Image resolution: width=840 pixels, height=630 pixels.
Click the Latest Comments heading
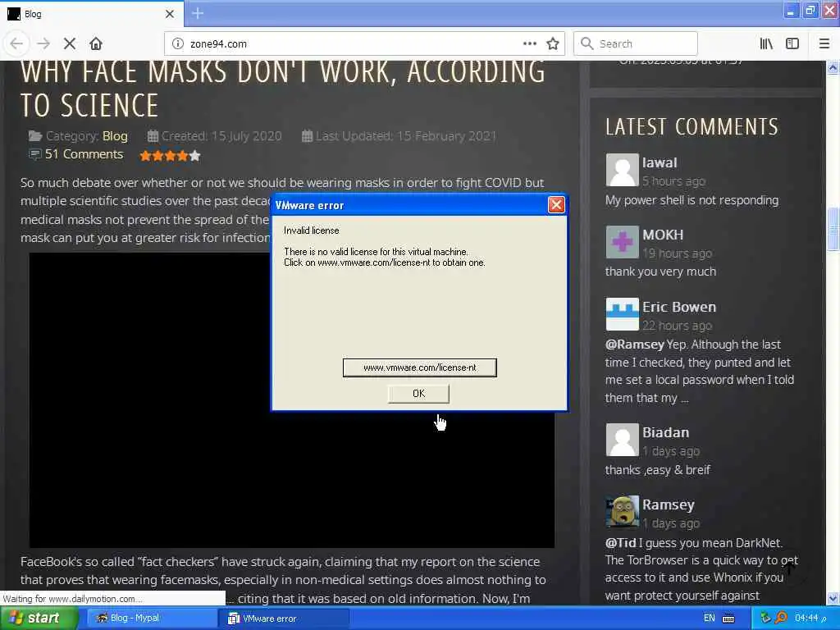(x=692, y=127)
